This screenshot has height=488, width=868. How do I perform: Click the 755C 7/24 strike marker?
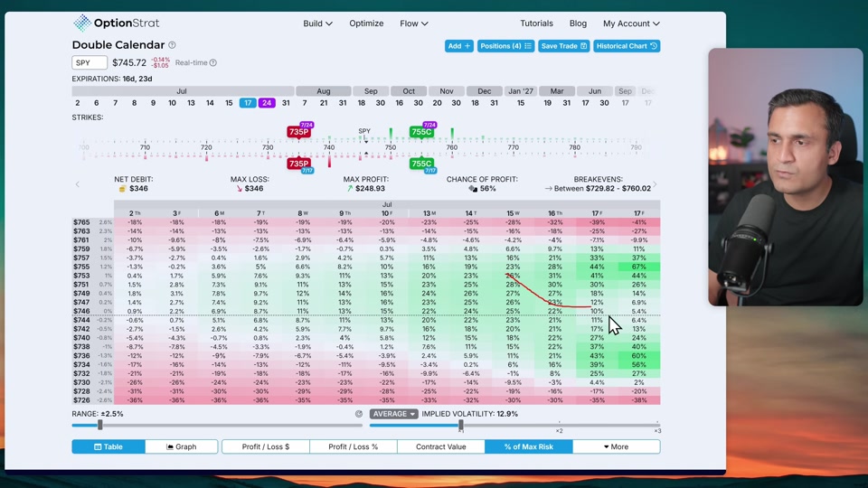click(x=421, y=131)
